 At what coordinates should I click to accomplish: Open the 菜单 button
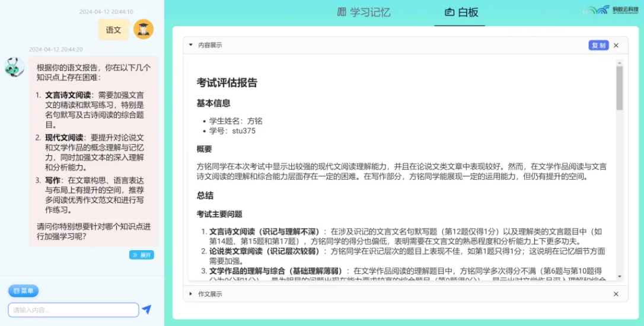pos(24,291)
